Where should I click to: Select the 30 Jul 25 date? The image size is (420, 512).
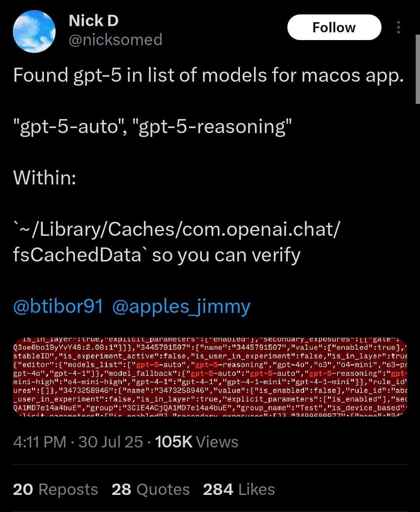coord(111,442)
